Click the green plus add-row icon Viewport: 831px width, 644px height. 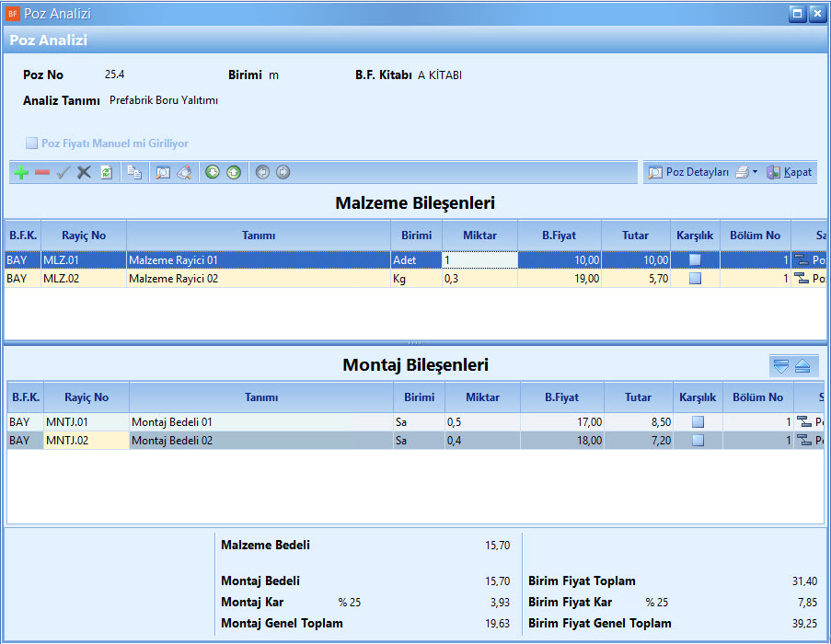[21, 172]
